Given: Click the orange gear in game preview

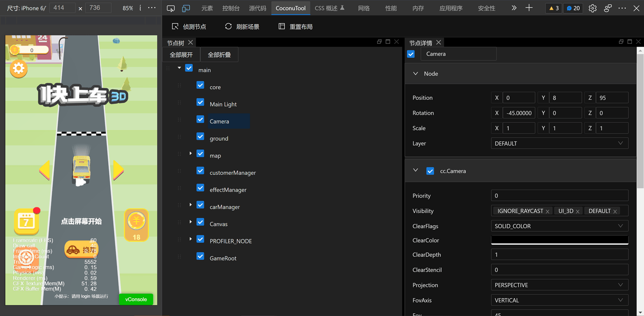Looking at the screenshot, I should [x=19, y=69].
